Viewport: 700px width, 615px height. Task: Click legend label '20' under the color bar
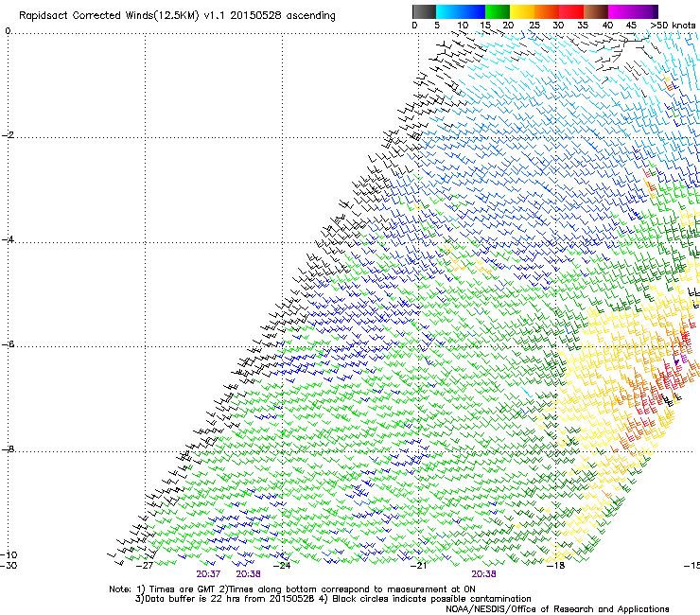click(x=508, y=26)
